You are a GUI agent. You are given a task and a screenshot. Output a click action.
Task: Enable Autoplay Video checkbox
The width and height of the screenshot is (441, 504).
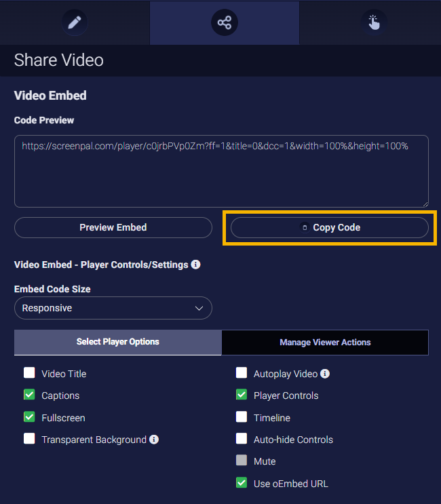(x=242, y=373)
